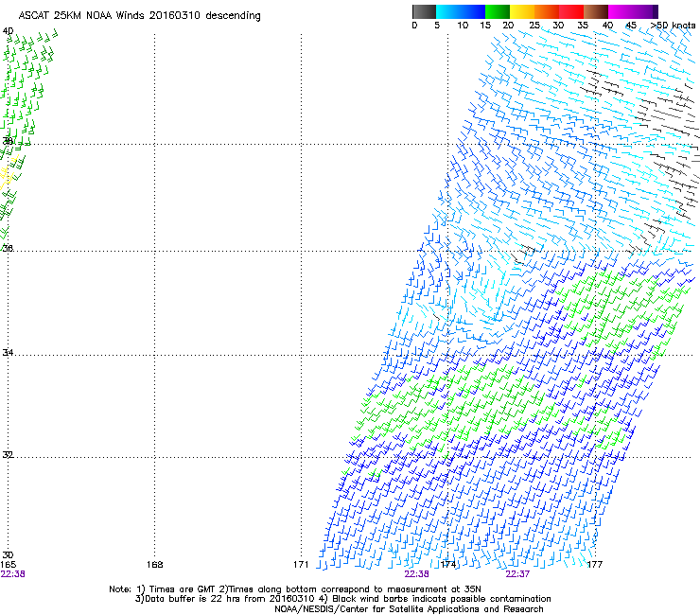The height and width of the screenshot is (615, 700).
Task: Click the latitude axis label '36'
Action: click(x=8, y=248)
